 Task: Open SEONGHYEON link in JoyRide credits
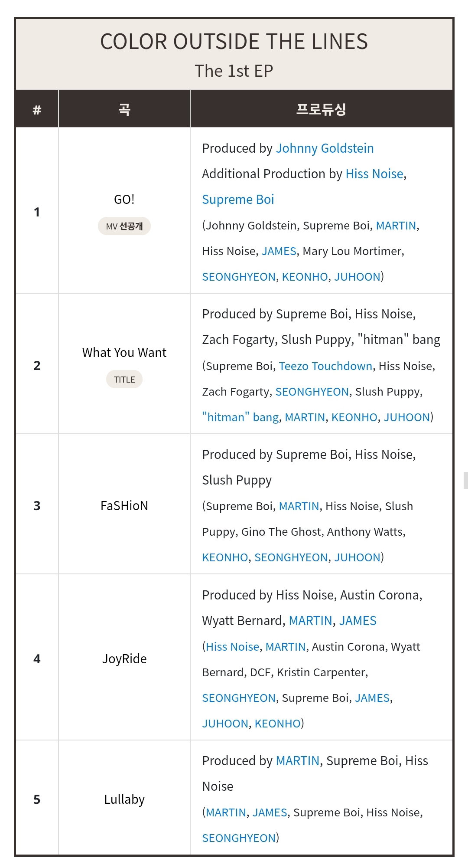click(x=239, y=698)
